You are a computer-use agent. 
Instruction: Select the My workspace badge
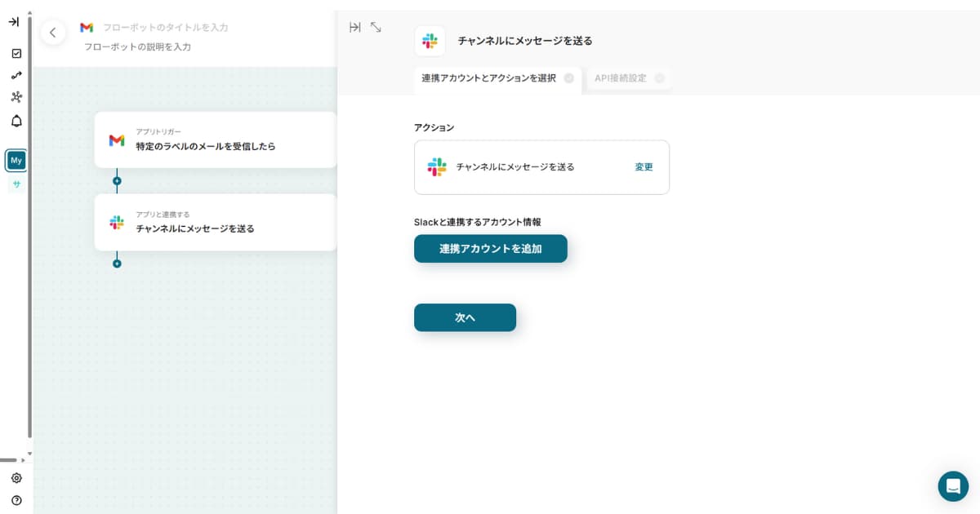(x=16, y=161)
